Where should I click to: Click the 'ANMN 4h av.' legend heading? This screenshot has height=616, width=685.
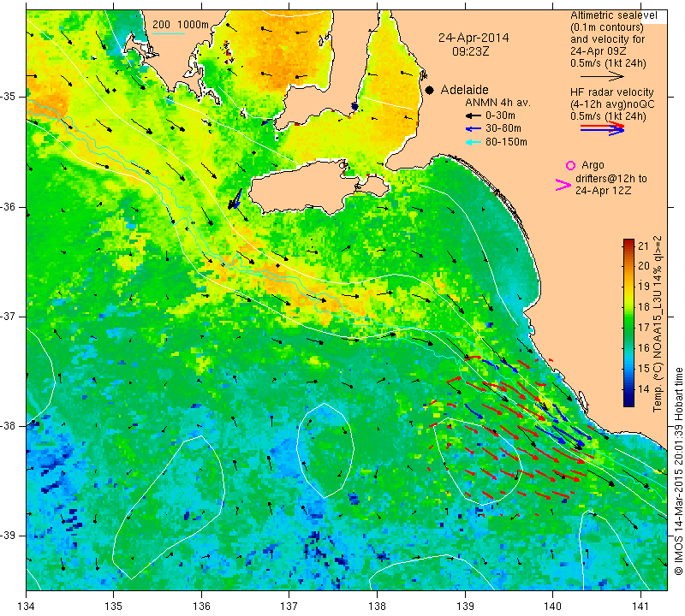(497, 103)
